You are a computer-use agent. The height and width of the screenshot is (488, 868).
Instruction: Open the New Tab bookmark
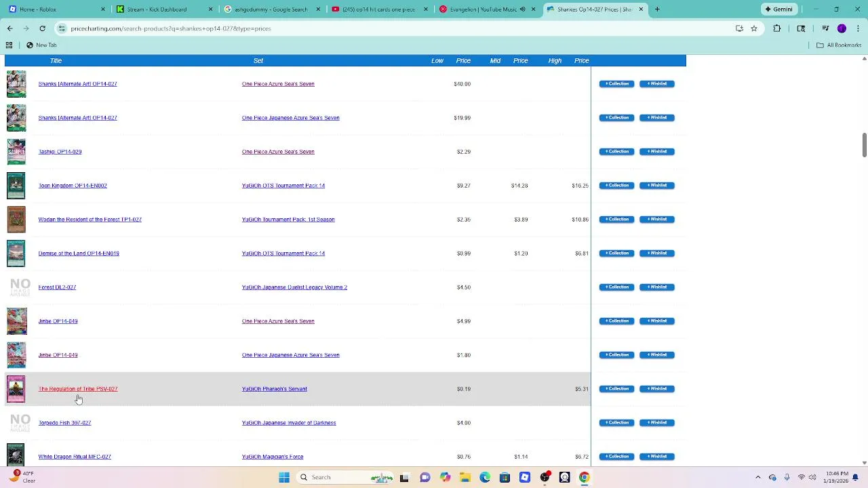coord(41,45)
